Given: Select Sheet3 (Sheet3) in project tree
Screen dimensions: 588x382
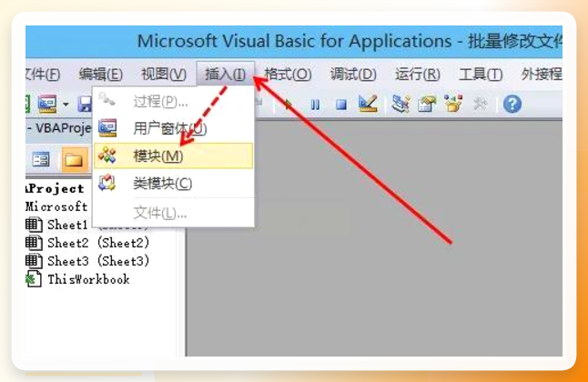Looking at the screenshot, I should 98,261.
